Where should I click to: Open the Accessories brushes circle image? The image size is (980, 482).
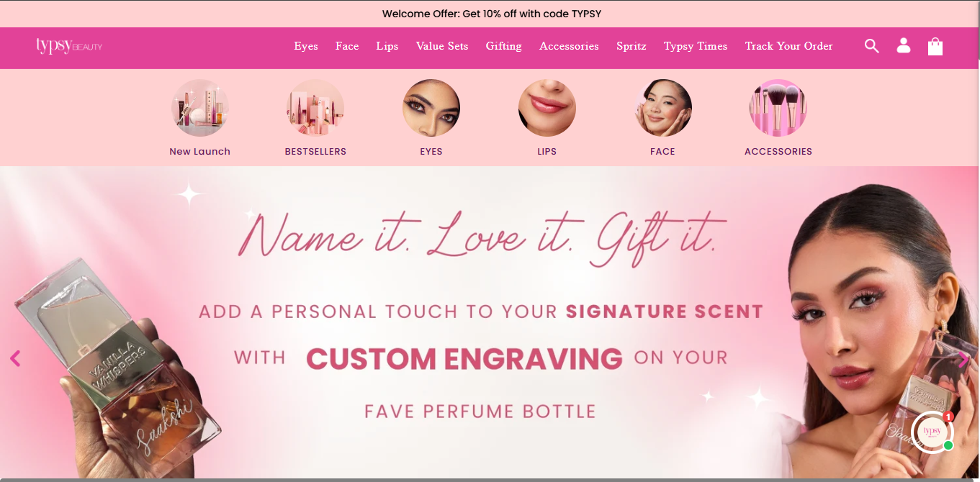[778, 108]
